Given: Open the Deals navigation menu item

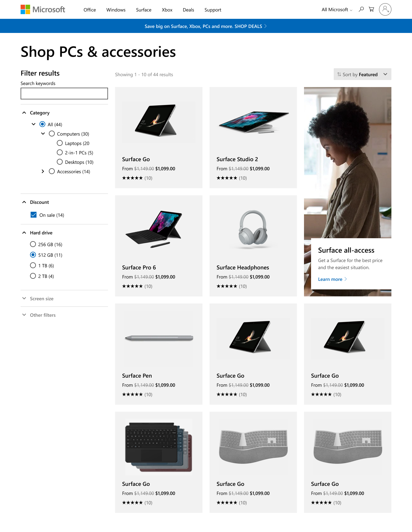Looking at the screenshot, I should pyautogui.click(x=188, y=10).
